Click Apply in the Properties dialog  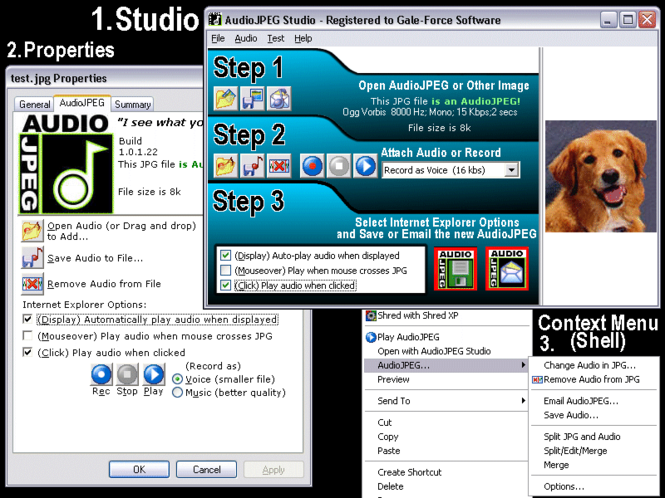pyautogui.click(x=274, y=470)
